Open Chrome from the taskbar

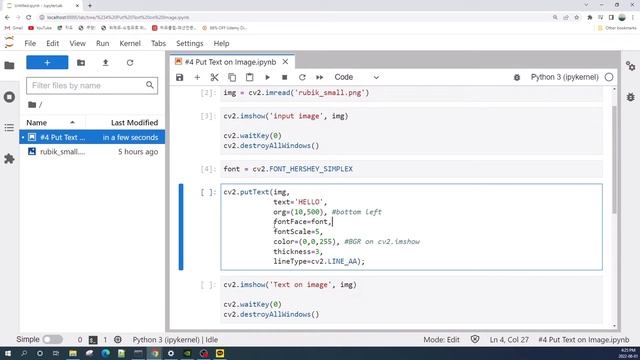(x=155, y=353)
